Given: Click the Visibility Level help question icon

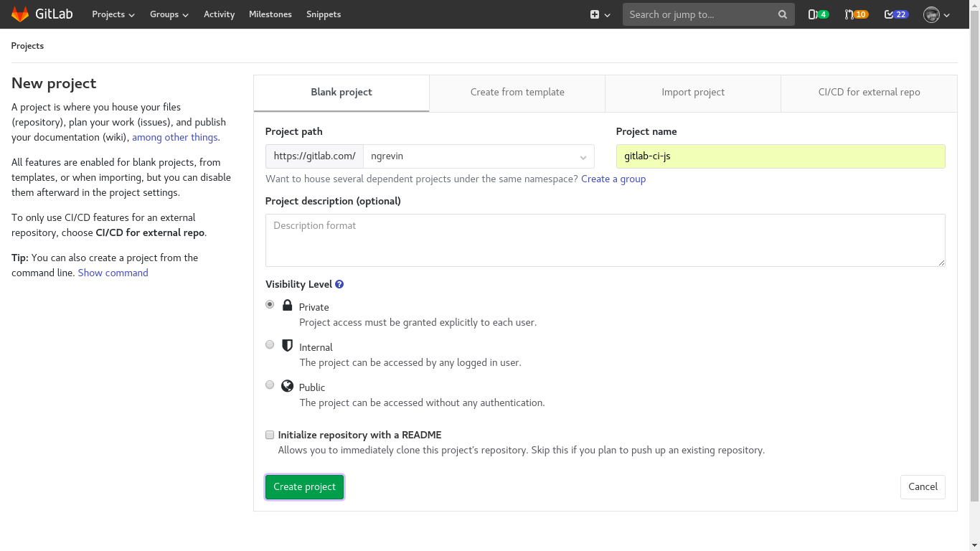Looking at the screenshot, I should 339,284.
